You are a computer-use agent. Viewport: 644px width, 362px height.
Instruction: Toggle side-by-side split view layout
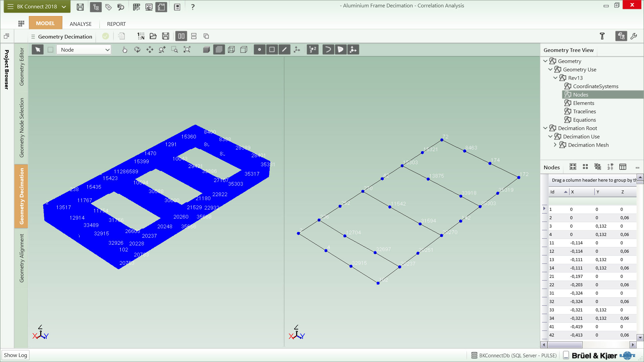tap(181, 36)
